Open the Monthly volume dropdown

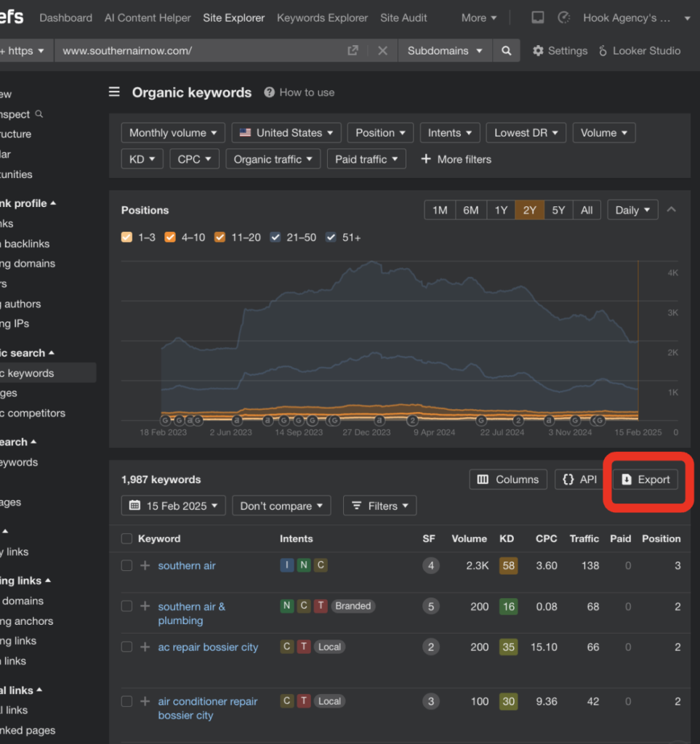(173, 133)
